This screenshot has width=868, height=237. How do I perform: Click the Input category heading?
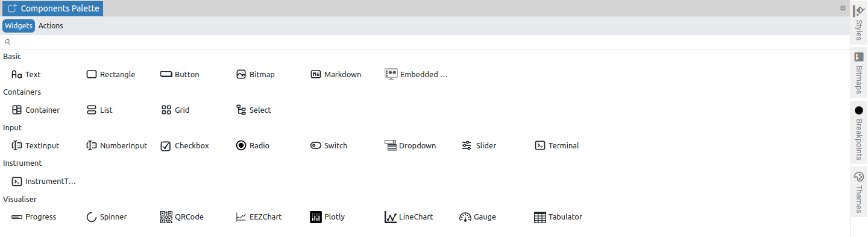tap(12, 128)
